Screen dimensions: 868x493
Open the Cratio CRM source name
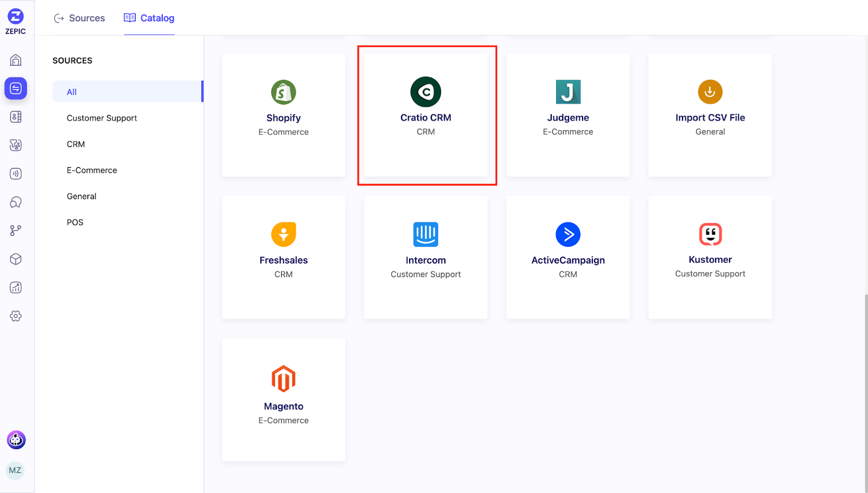[426, 117]
